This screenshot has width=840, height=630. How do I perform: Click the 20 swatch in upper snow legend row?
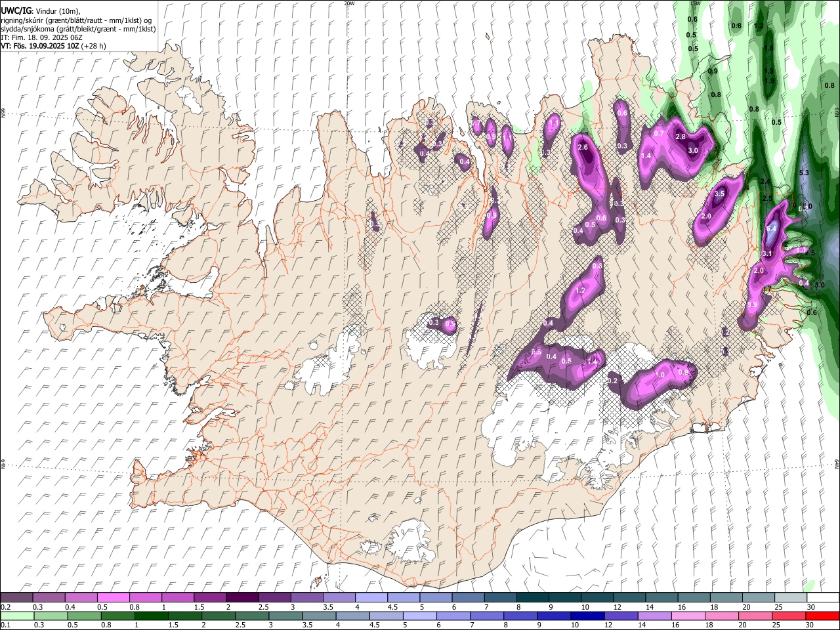tap(759, 597)
